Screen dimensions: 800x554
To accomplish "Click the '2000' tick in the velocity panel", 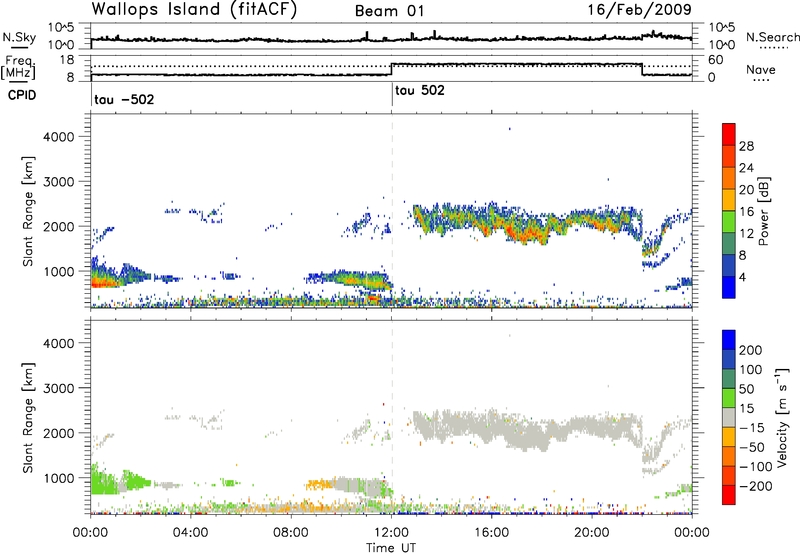I will [x=58, y=433].
